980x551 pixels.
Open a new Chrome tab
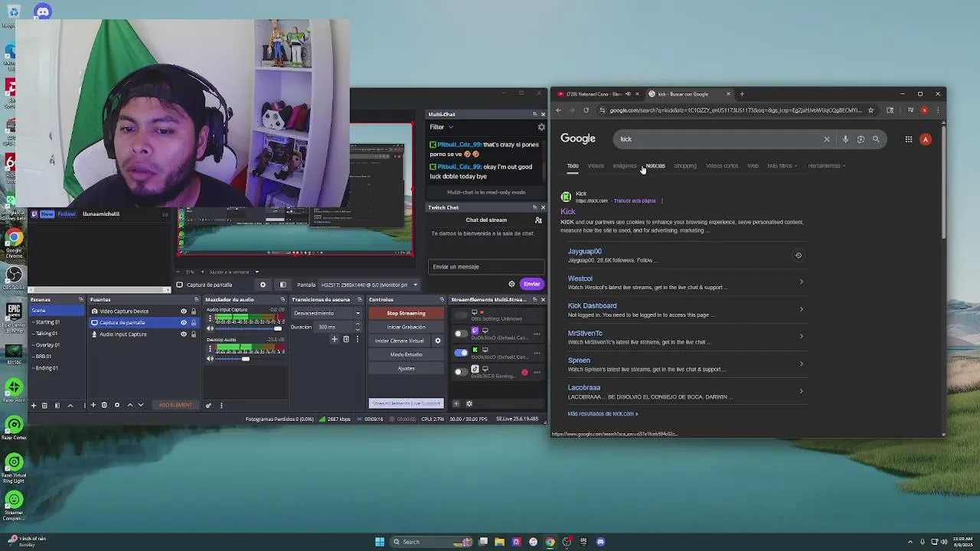click(741, 94)
